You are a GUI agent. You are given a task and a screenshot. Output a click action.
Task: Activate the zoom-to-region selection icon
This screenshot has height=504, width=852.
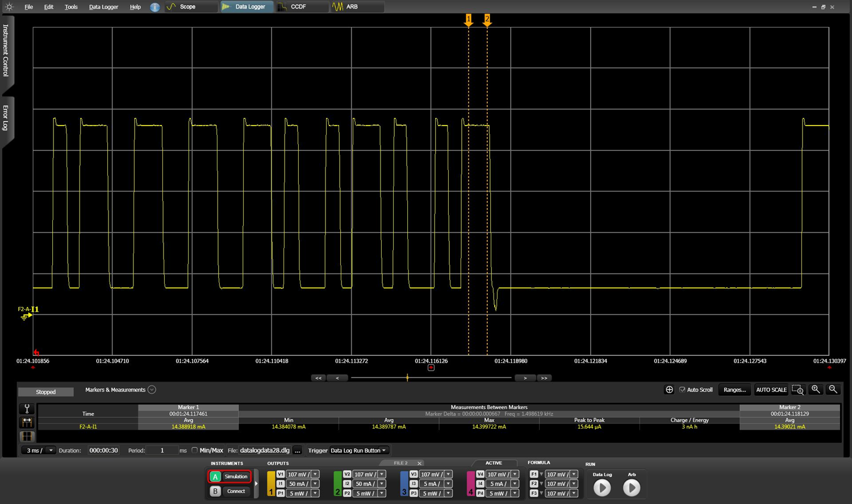pos(797,390)
